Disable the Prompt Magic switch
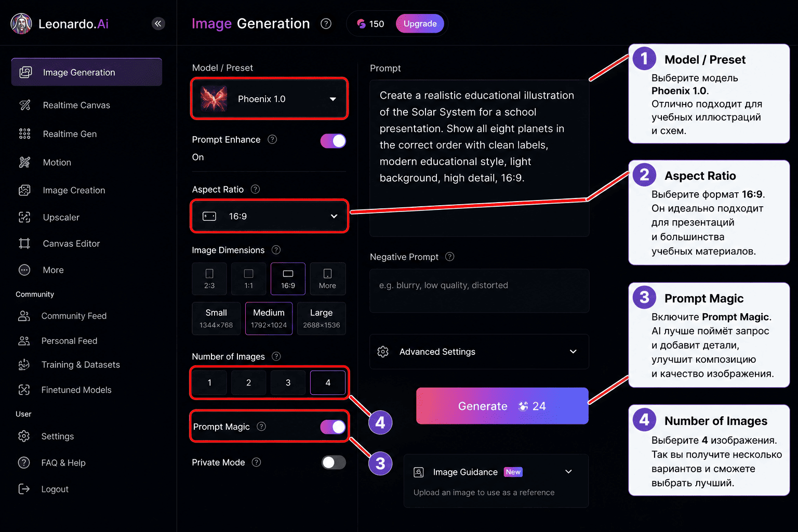The image size is (798, 532). [x=333, y=427]
